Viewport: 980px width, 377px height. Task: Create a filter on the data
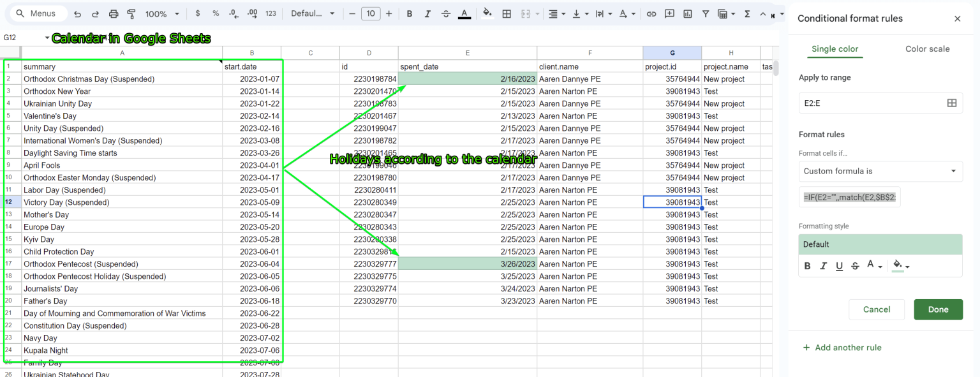tap(706, 13)
